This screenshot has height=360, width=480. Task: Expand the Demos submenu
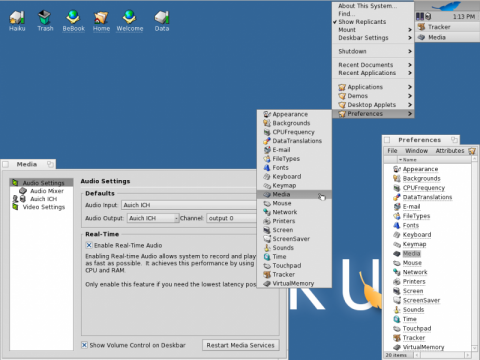[x=373, y=96]
